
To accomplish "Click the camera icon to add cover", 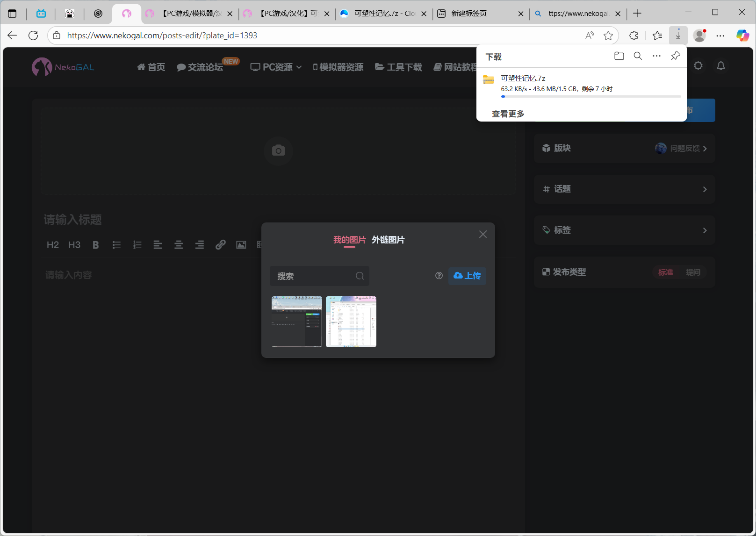I will [278, 150].
